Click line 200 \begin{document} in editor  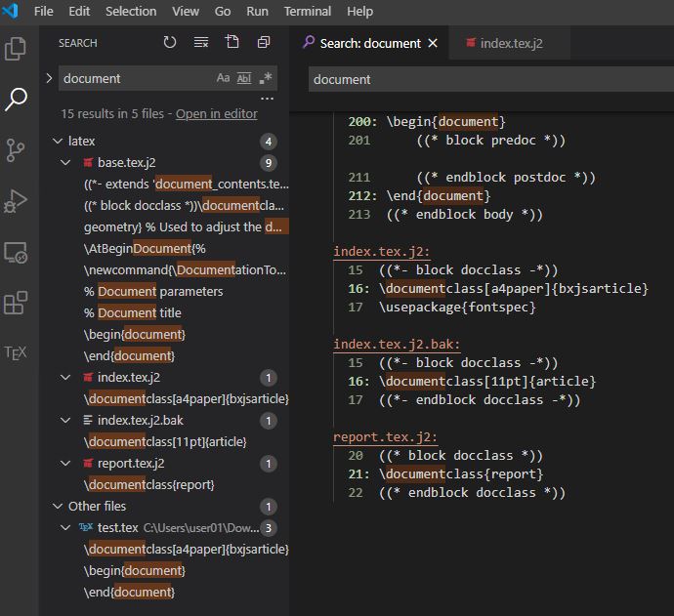(446, 122)
